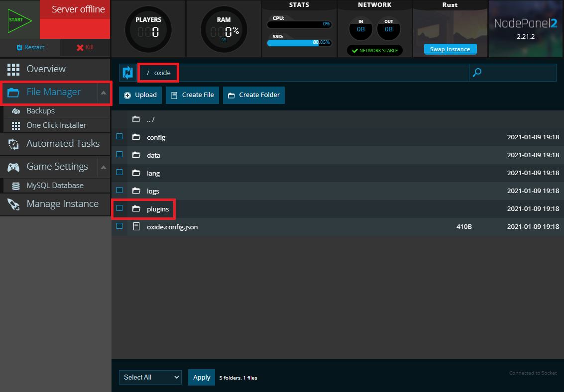Click the oxide.config.json file icon
The height and width of the screenshot is (392, 564).
(x=136, y=226)
